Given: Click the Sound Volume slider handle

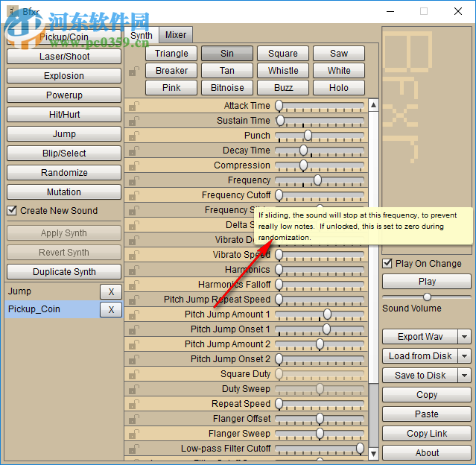Looking at the screenshot, I should point(427,297).
